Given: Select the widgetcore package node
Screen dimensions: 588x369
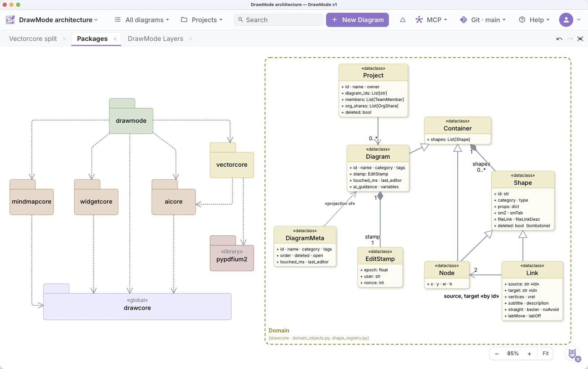Looking at the screenshot, I should point(96,202).
